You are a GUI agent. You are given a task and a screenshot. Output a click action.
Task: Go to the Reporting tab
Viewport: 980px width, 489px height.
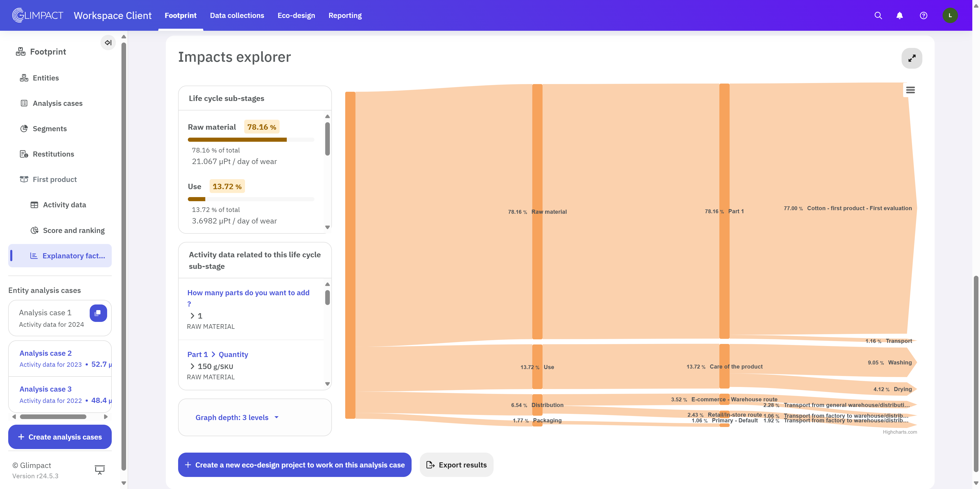point(345,15)
